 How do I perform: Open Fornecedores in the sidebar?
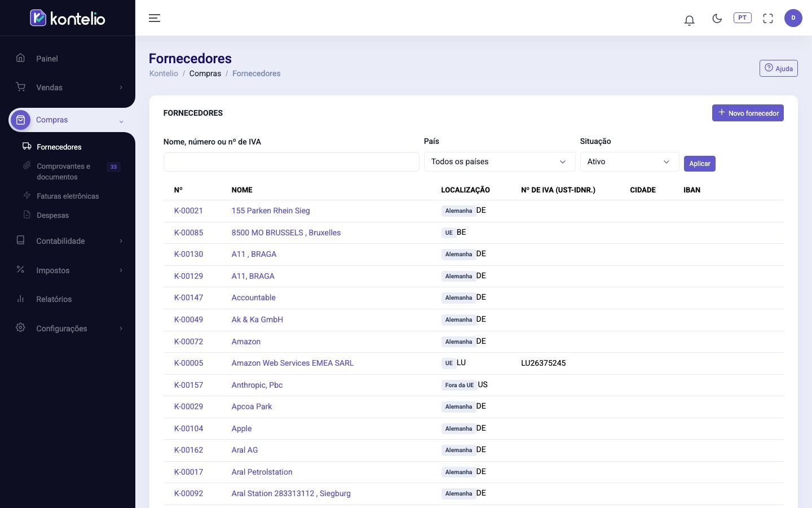click(59, 147)
